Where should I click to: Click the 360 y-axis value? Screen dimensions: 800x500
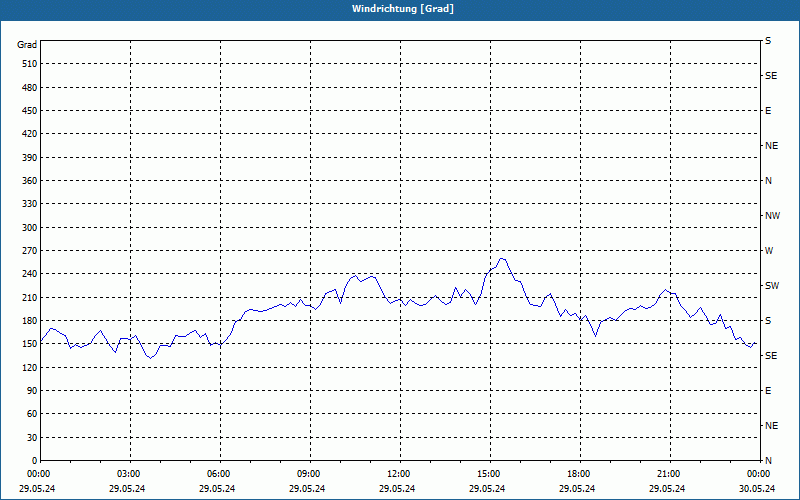point(30,181)
